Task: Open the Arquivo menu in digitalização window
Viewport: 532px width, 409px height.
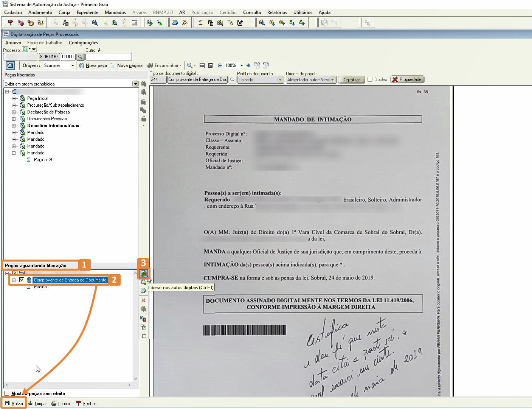Action: pos(13,43)
